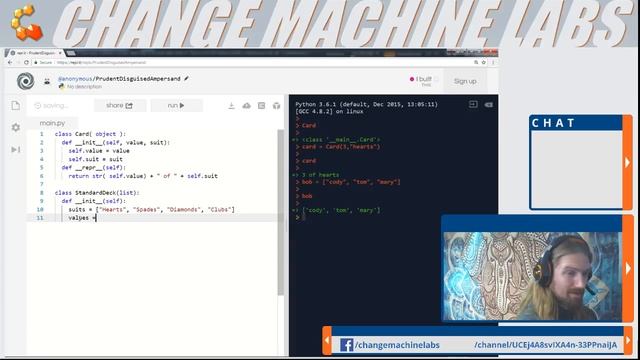Click the pencil icon to rename the repl
This screenshot has height=360, width=640.
(x=186, y=78)
